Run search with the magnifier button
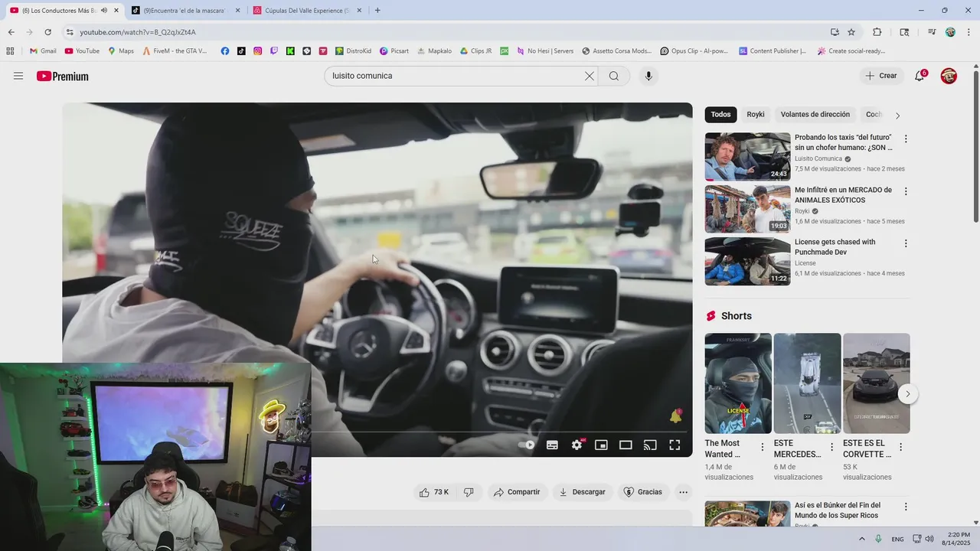Screen dimensions: 980x551 click(614, 76)
